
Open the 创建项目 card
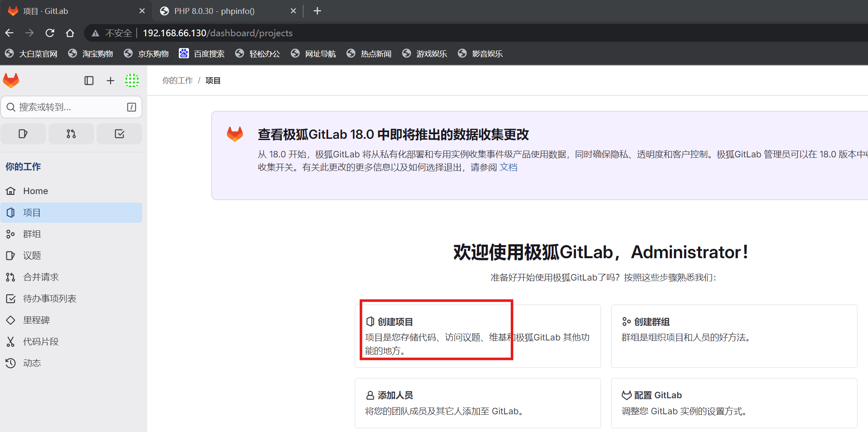(x=478, y=336)
